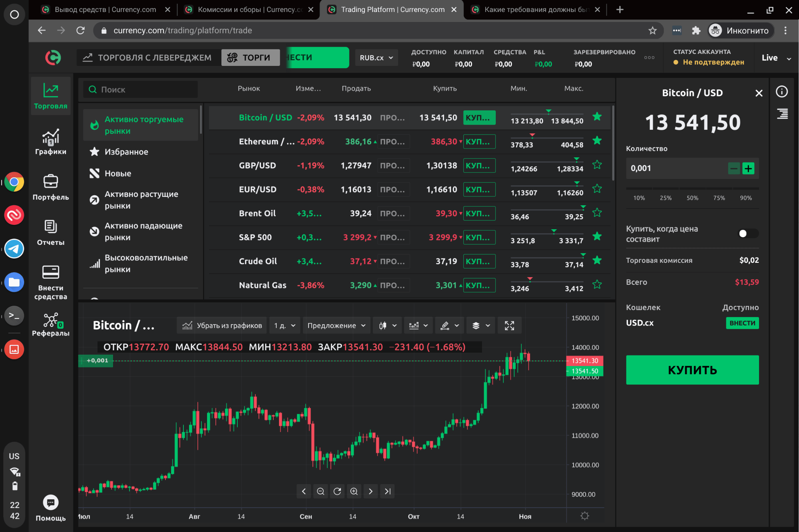
Task: Open the Портфель sidebar section
Action: [51, 187]
